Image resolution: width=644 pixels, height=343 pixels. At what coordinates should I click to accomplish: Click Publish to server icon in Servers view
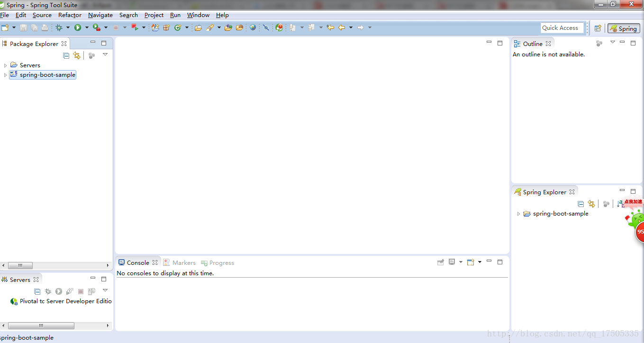pos(91,291)
